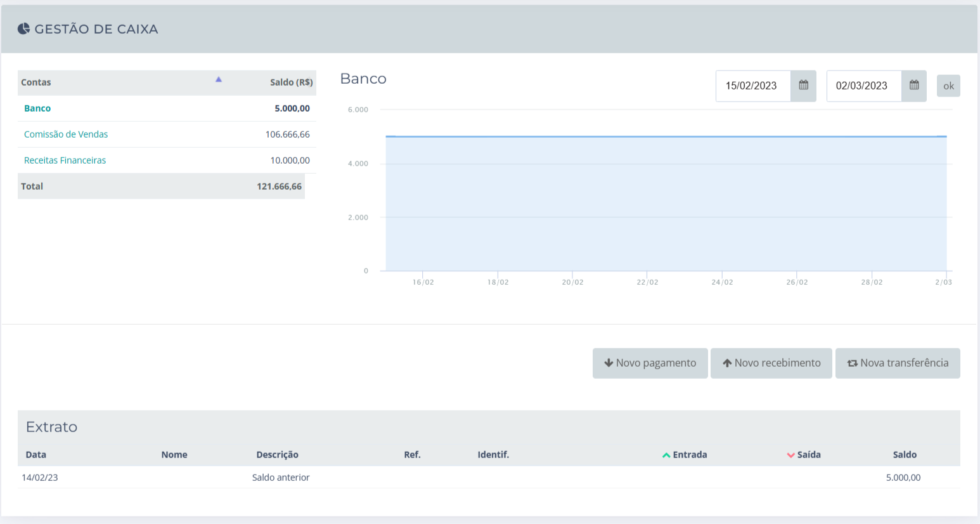The width and height of the screenshot is (980, 524).
Task: Open the Nova transferência dialog
Action: pos(897,363)
